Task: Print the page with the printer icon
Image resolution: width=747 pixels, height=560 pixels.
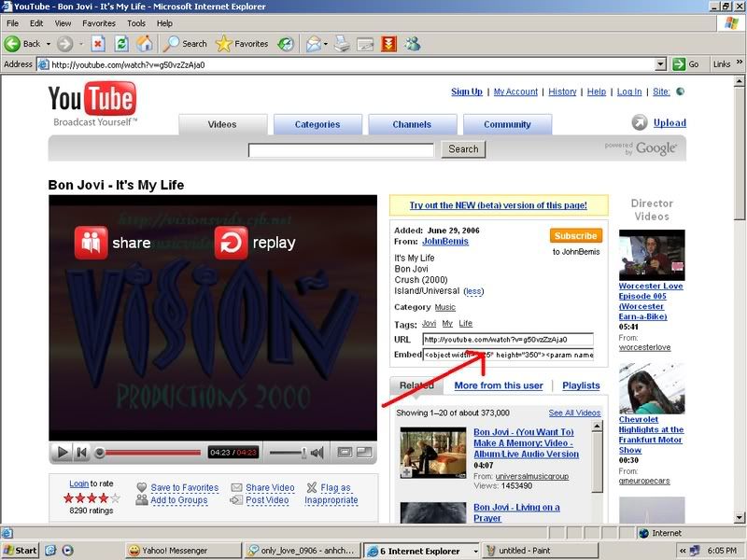Action: [x=342, y=44]
